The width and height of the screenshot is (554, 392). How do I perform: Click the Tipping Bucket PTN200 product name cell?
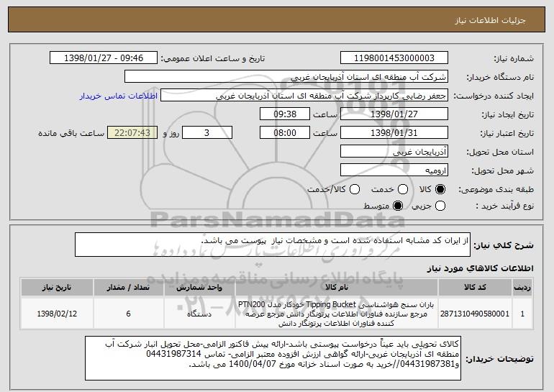[x=337, y=314]
